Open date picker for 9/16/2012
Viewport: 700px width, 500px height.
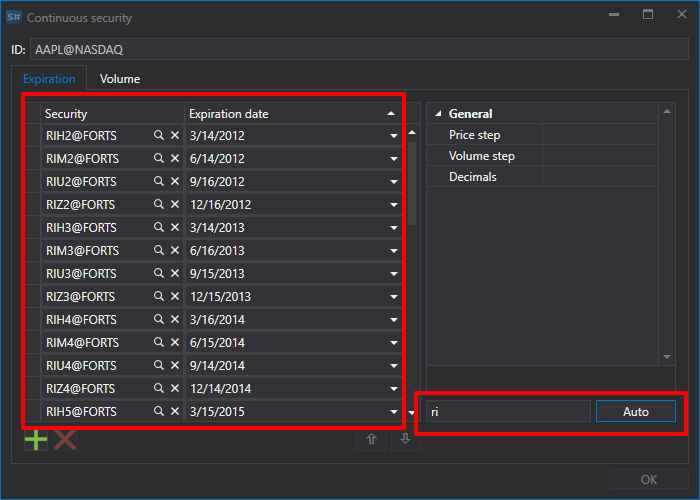394,182
